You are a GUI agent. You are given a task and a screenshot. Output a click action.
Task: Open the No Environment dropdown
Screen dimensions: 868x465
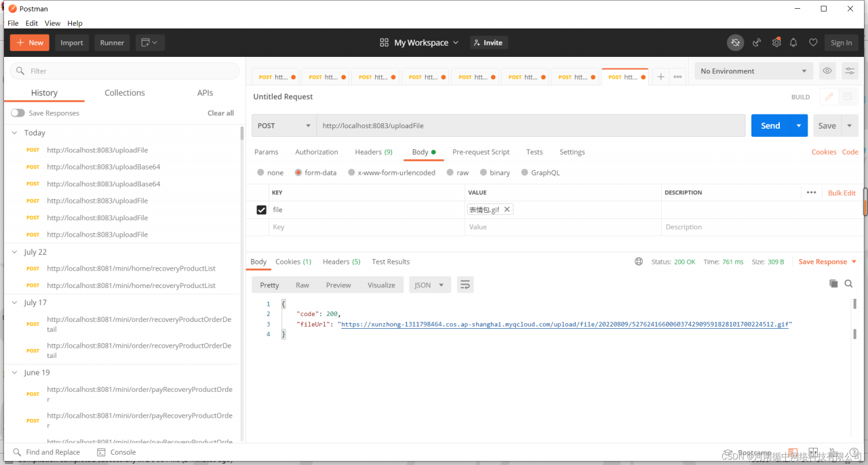[753, 71]
